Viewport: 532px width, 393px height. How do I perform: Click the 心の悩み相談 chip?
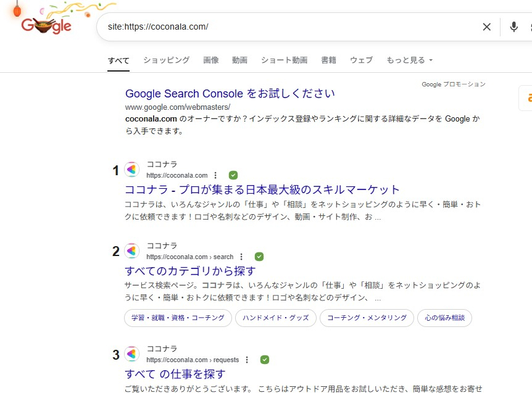[444, 318]
